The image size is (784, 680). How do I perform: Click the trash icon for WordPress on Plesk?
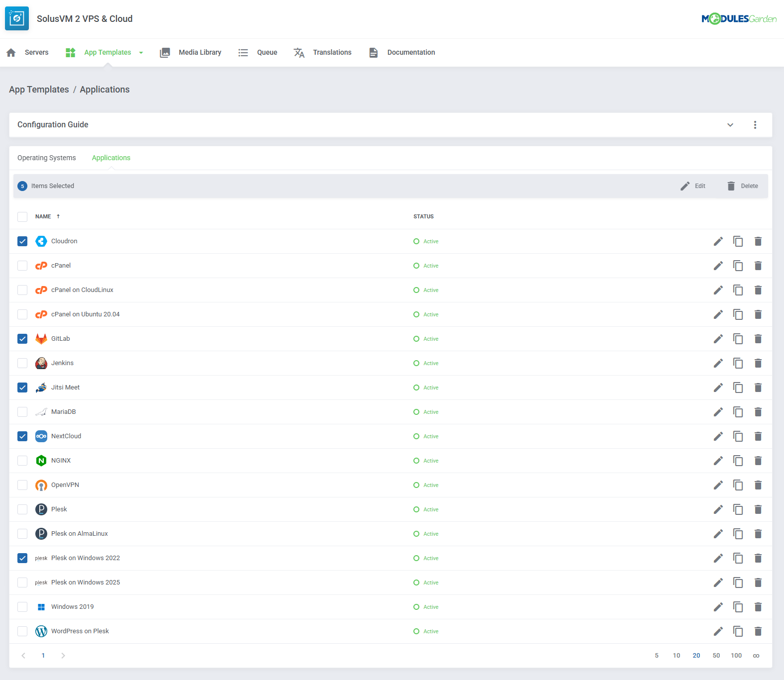click(x=758, y=631)
